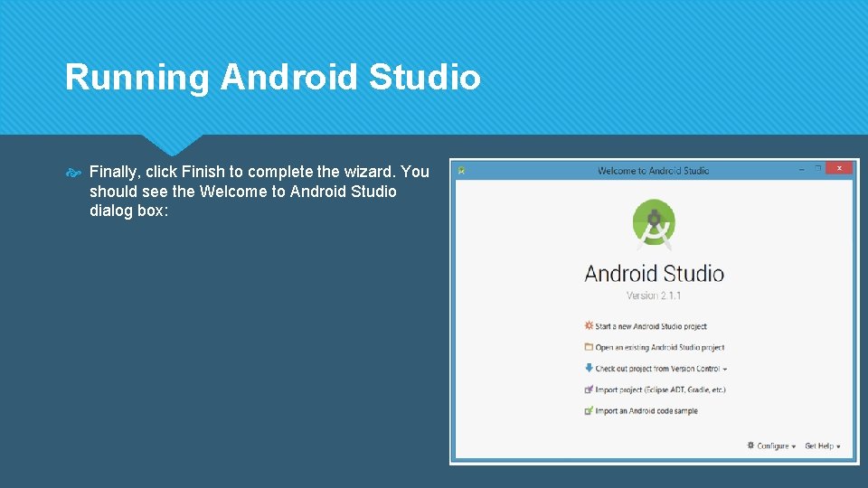Click the small Android icon in the title bar
Image resolution: width=868 pixels, height=488 pixels.
click(x=461, y=171)
